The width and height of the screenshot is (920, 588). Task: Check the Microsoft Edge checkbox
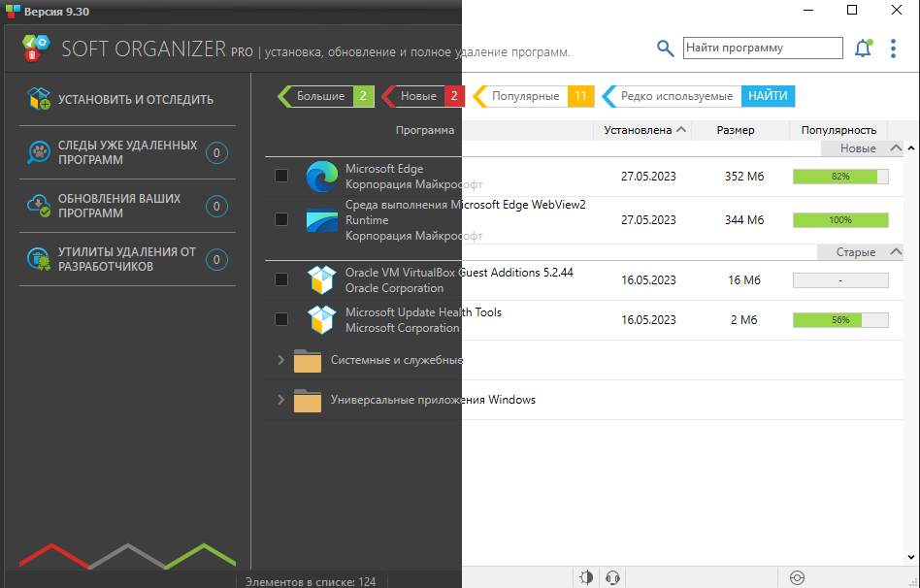tap(281, 177)
